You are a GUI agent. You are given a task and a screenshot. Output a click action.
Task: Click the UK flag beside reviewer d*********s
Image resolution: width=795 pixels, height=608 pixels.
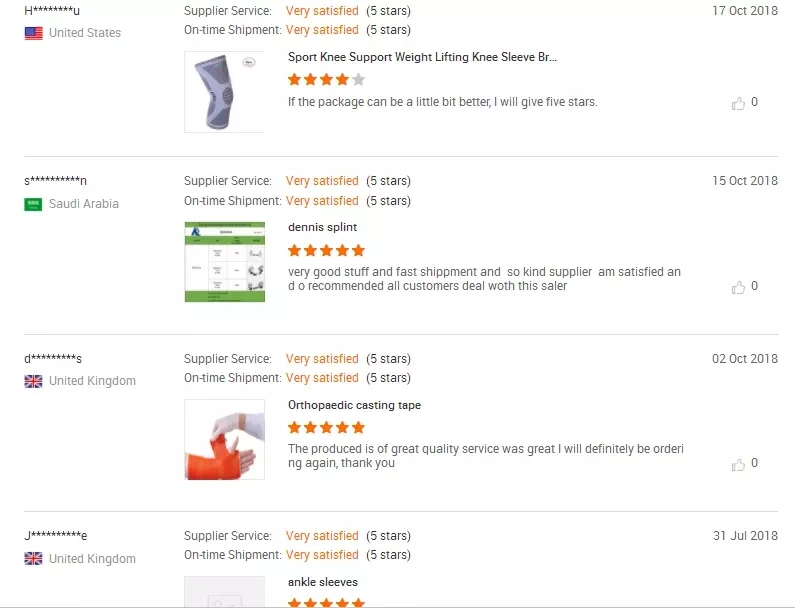click(x=34, y=381)
